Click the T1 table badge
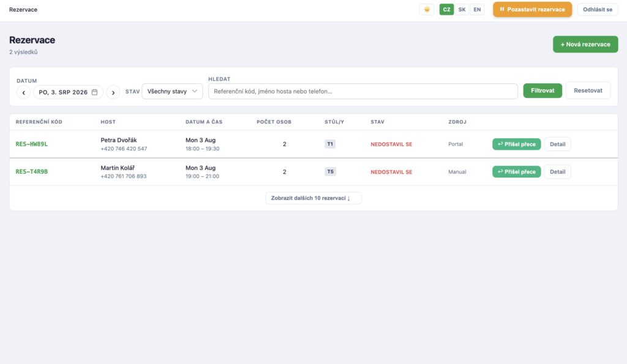The width and height of the screenshot is (627, 364). tap(330, 144)
